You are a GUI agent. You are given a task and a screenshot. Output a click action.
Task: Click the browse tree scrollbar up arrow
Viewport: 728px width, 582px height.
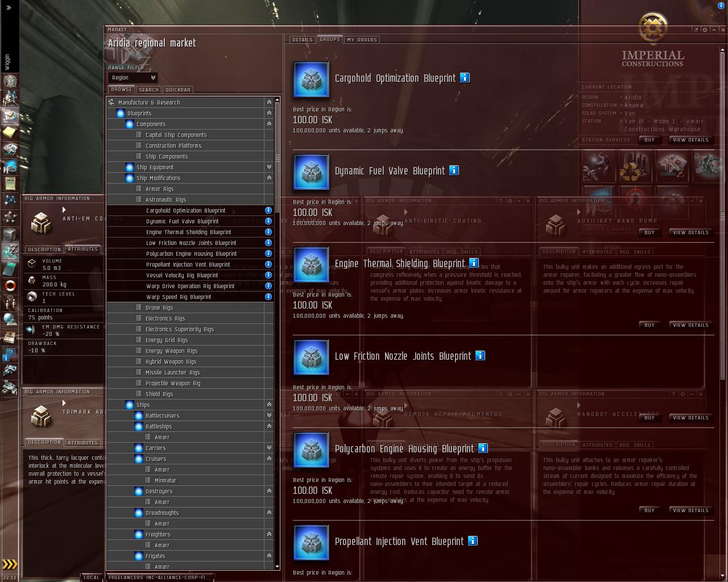click(x=277, y=101)
